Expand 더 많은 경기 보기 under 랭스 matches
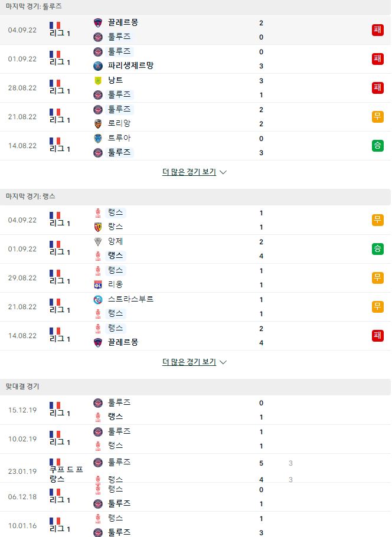Image resolution: width=392 pixels, height=537 pixels. [194, 362]
